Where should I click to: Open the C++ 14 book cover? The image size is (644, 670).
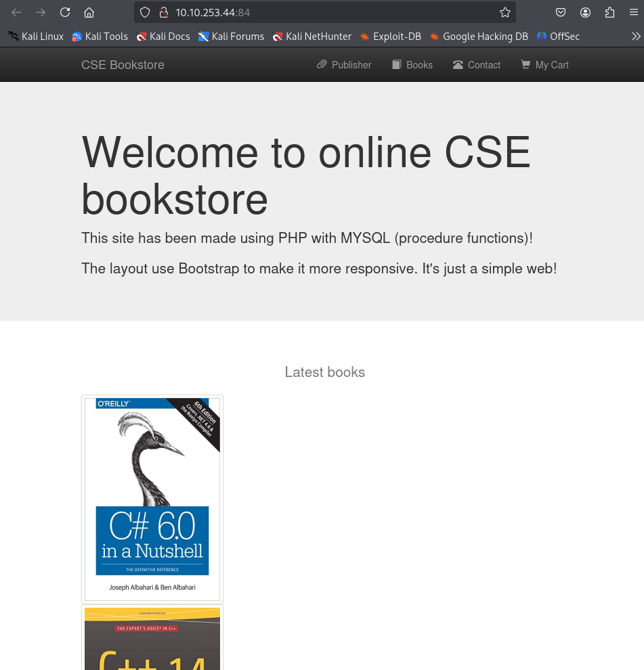pos(152,638)
